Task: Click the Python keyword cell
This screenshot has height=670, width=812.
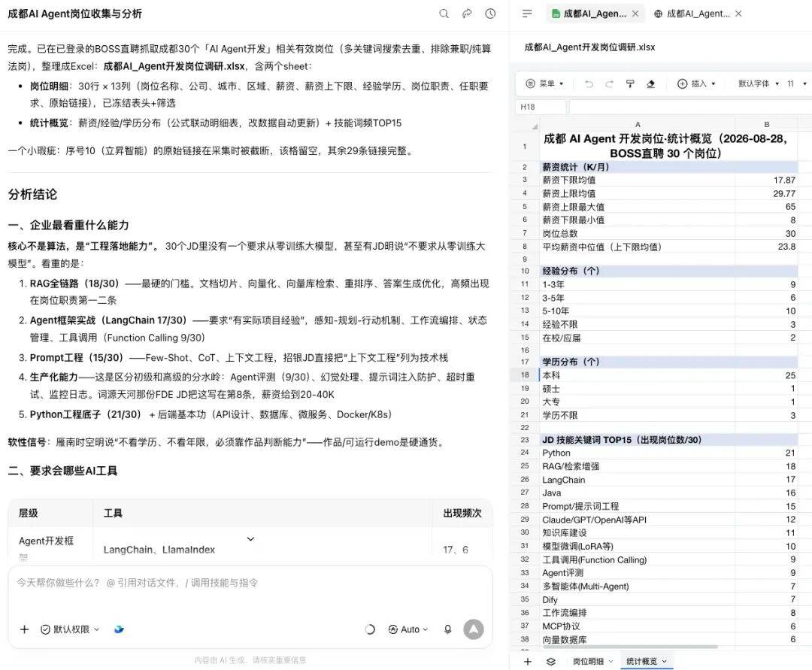Action: coord(638,453)
